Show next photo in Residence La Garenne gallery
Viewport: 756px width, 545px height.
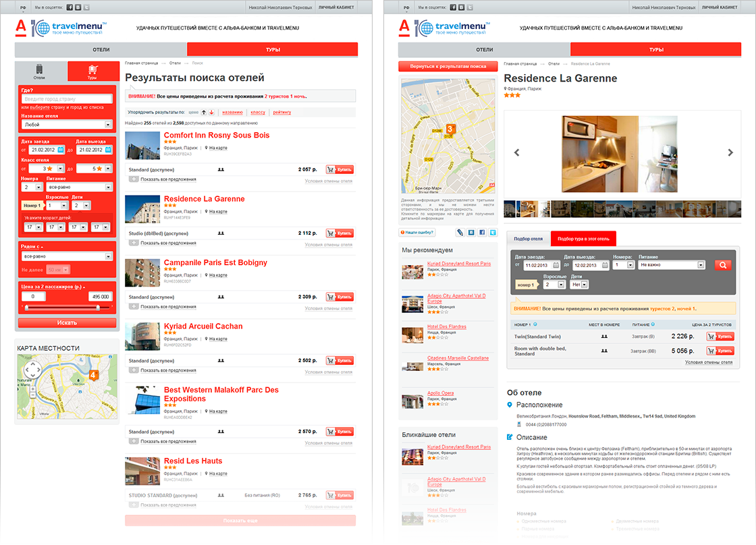pyautogui.click(x=730, y=152)
